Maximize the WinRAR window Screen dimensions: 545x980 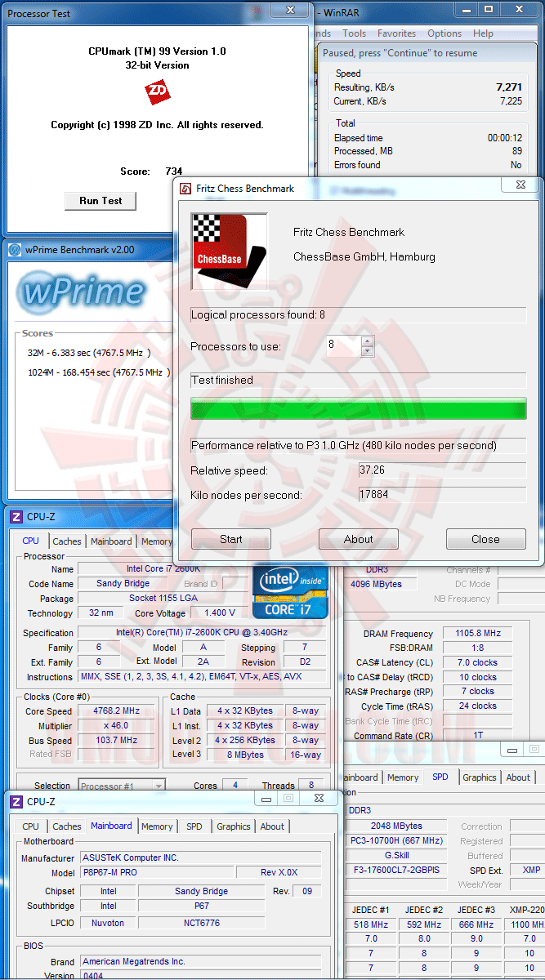(x=489, y=9)
